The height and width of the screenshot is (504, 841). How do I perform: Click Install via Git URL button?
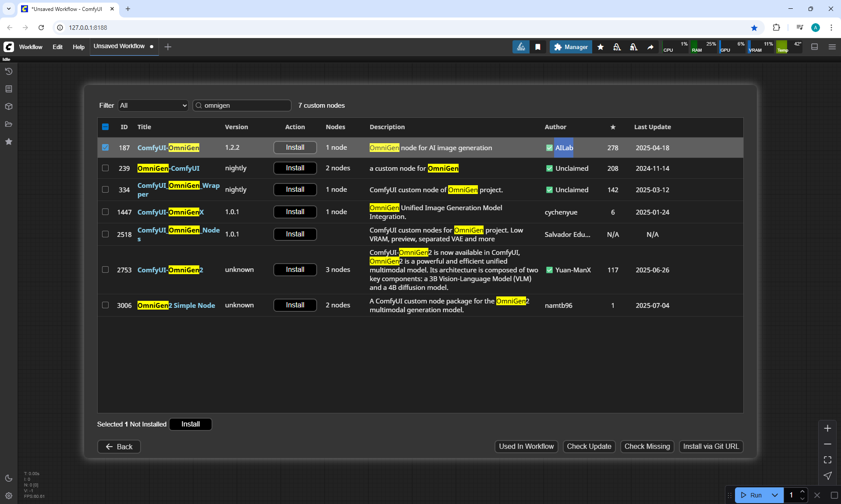click(710, 446)
